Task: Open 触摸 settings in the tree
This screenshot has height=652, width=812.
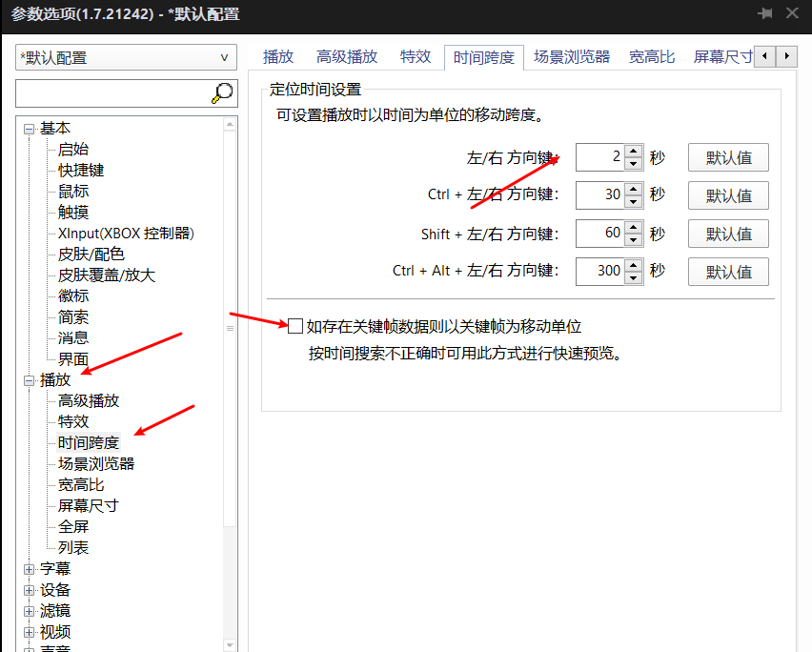Action: pyautogui.click(x=73, y=213)
